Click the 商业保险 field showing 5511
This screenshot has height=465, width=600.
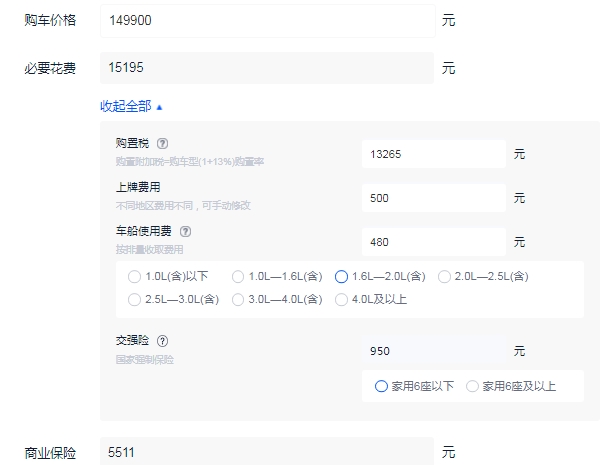click(267, 452)
